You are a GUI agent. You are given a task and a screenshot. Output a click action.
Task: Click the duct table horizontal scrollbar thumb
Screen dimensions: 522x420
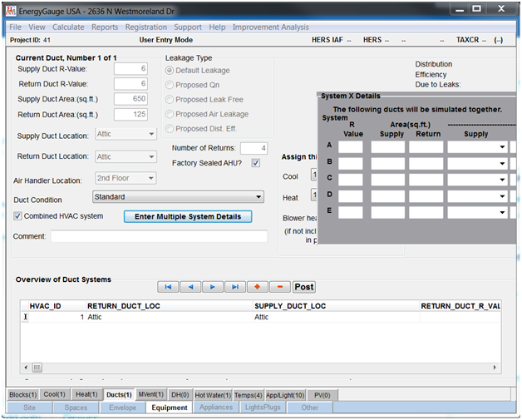click(x=37, y=368)
